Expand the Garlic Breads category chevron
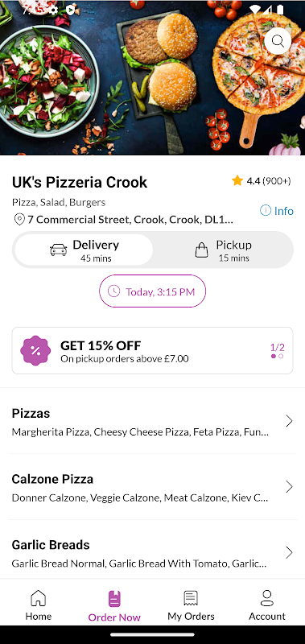The image size is (305, 644). pos(289,552)
